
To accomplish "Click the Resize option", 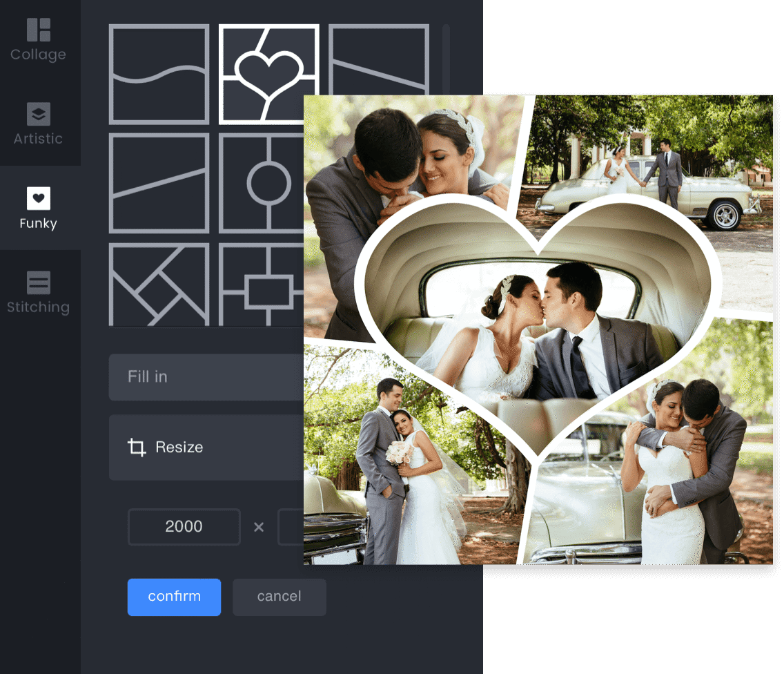I will pyautogui.click(x=206, y=447).
